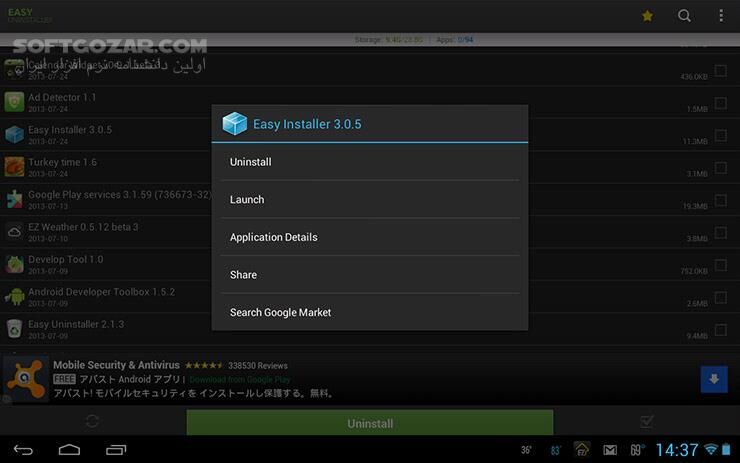
Task: Select the EZ Weather 0.5.12 beta 3 entry
Action: pos(370,232)
